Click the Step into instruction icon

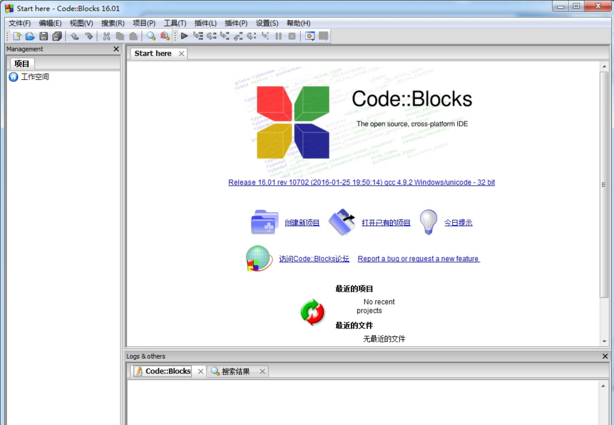[x=265, y=36]
